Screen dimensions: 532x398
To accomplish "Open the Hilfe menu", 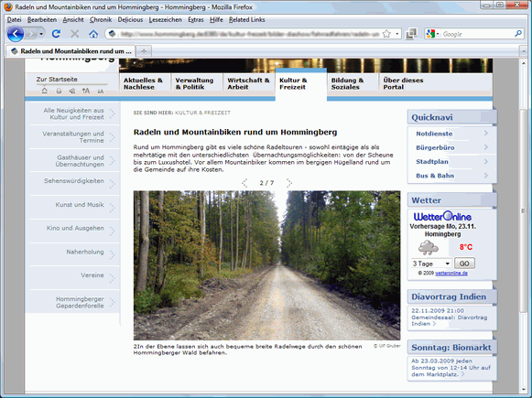I will 216,19.
